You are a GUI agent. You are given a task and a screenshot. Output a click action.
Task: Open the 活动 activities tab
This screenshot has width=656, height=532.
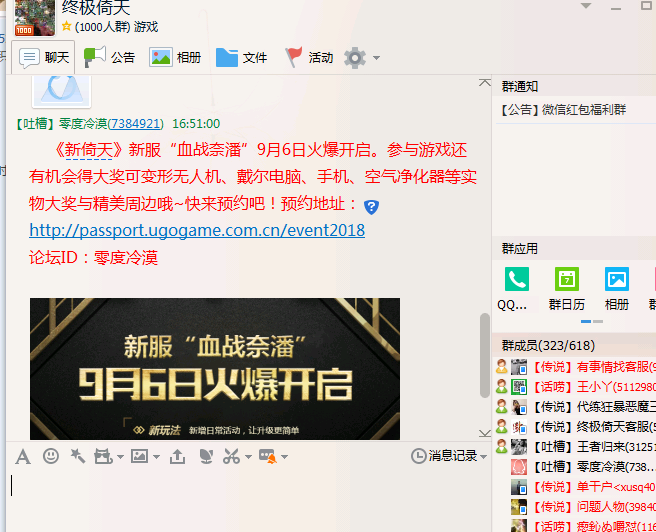(x=309, y=57)
